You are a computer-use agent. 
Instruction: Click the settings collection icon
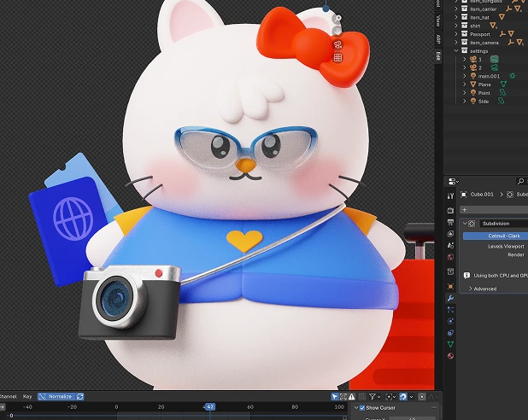(465, 51)
